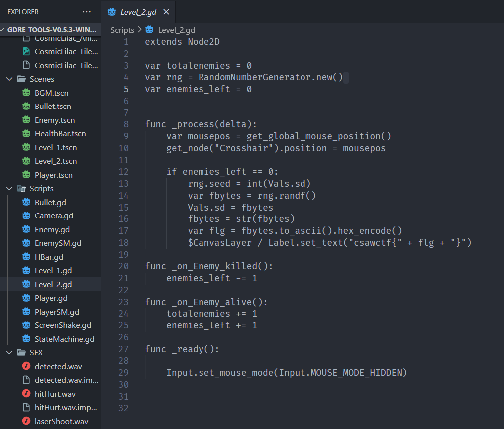Switch to the Level_2.gd tab
504x429 pixels.
138,12
